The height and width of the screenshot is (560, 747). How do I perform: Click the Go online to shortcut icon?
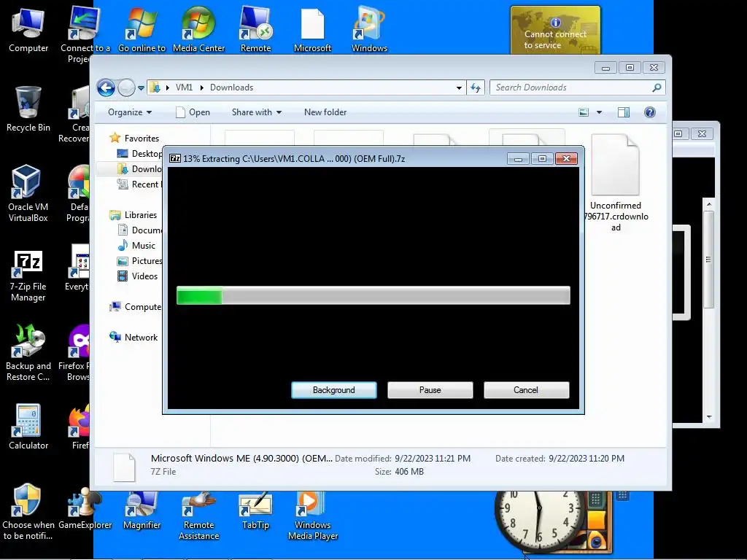click(x=142, y=29)
